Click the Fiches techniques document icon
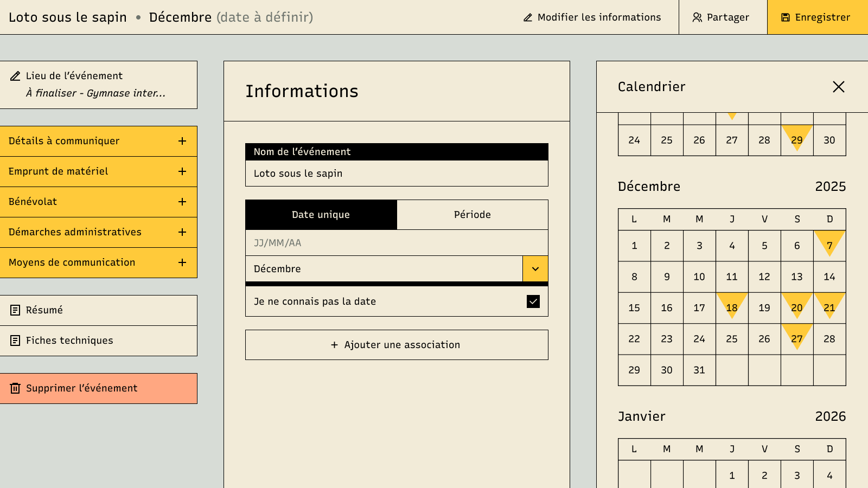Viewport: 868px width, 488px height. [15, 341]
